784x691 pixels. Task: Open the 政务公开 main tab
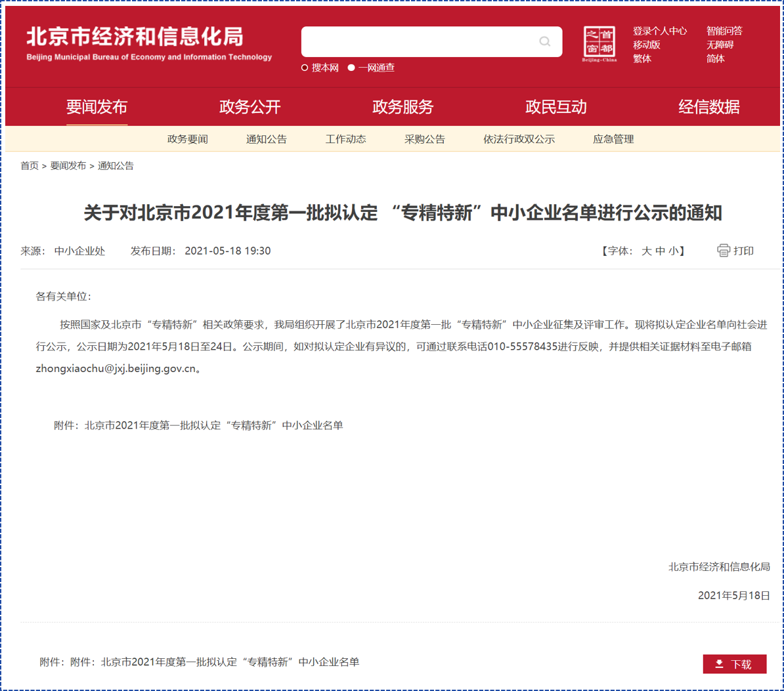pos(250,107)
